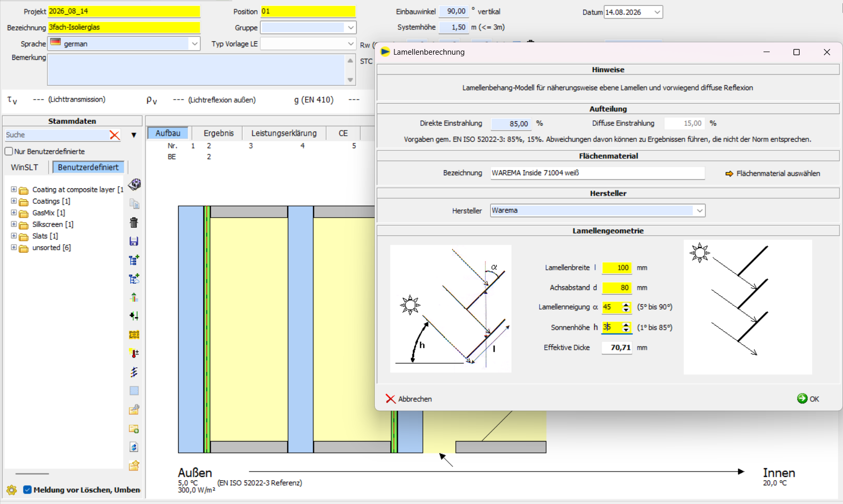The height and width of the screenshot is (504, 843).
Task: Decrease Lamellenneigung with the down spinner
Action: pyautogui.click(x=626, y=310)
